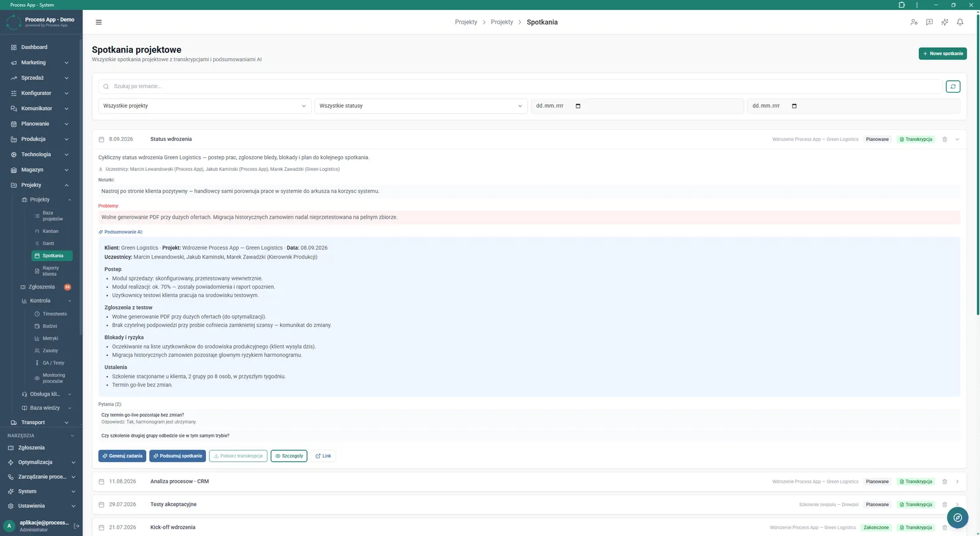Open the Wszystkie statusy dropdown
Viewport: 980px width, 536px height.
pos(421,106)
